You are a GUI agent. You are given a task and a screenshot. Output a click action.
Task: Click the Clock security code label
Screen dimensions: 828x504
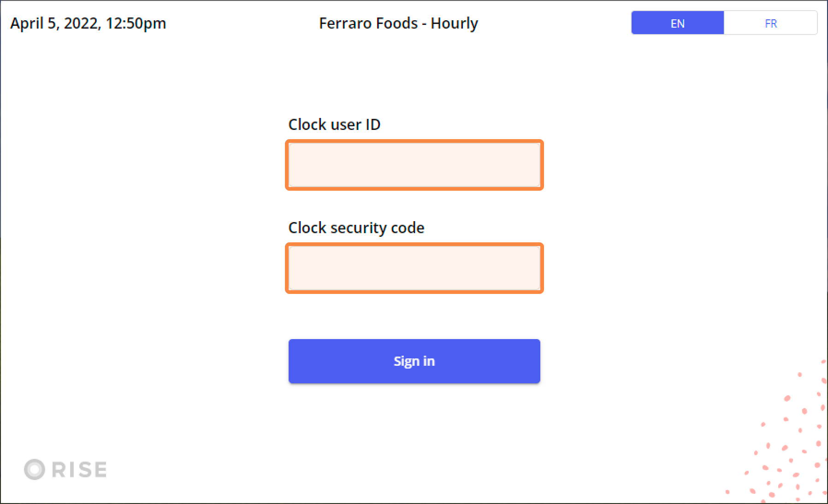356,228
